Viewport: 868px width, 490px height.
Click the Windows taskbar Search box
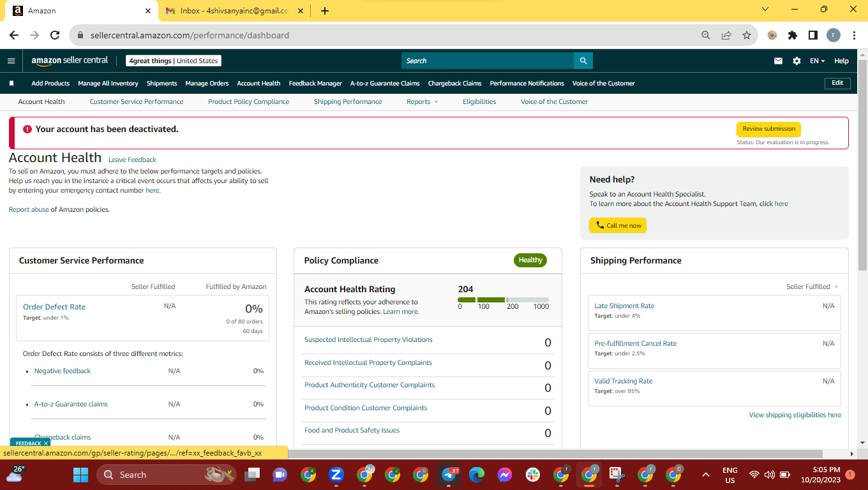pyautogui.click(x=167, y=475)
